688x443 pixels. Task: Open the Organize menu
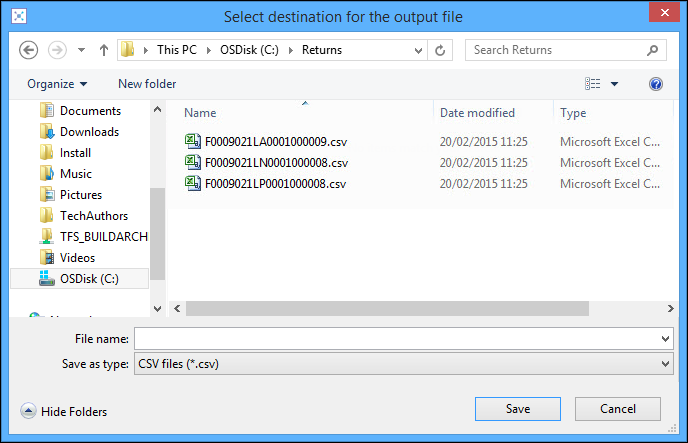57,84
